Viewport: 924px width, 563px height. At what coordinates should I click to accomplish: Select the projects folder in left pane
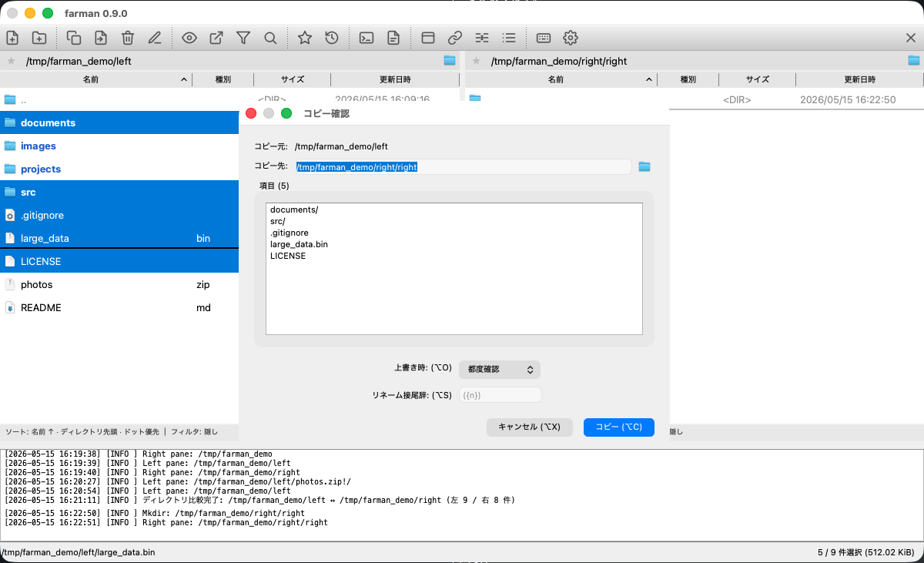point(119,169)
